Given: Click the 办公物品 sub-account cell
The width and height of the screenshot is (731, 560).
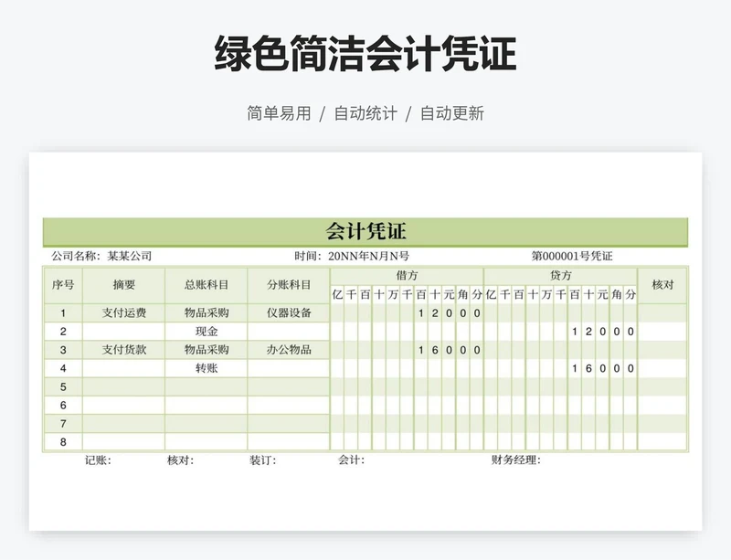Looking at the screenshot, I should [289, 350].
